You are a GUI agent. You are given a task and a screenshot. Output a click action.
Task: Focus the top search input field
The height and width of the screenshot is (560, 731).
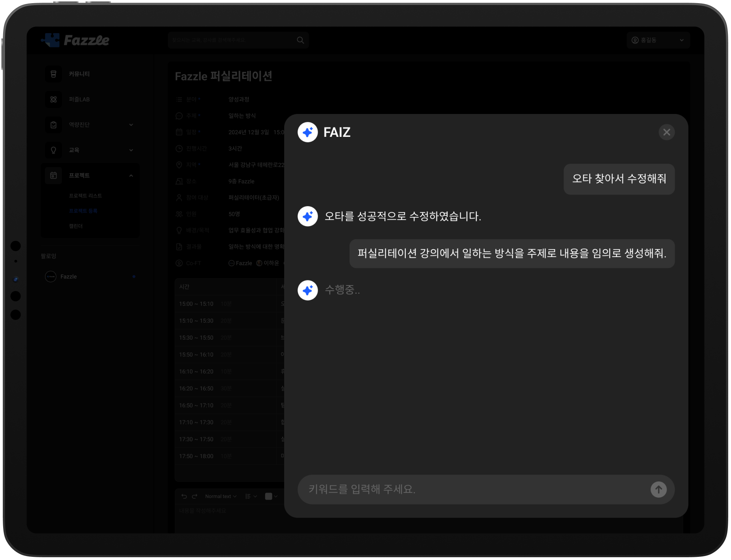coord(238,40)
